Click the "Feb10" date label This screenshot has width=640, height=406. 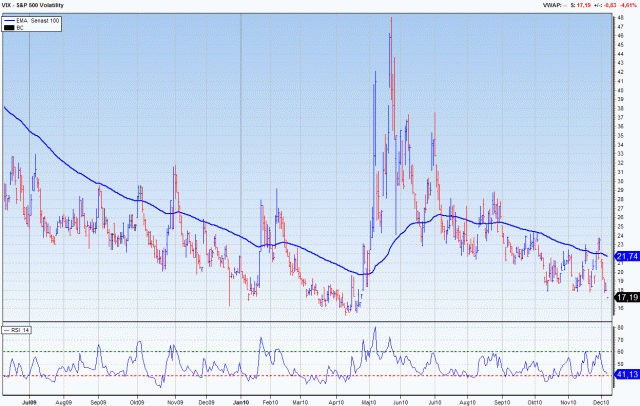pos(270,402)
